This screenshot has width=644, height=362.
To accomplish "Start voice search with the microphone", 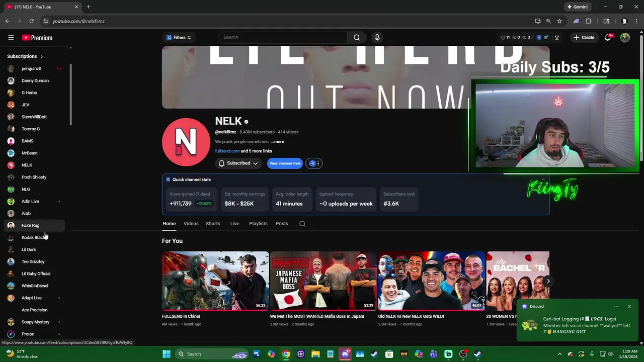I will tap(377, 37).
